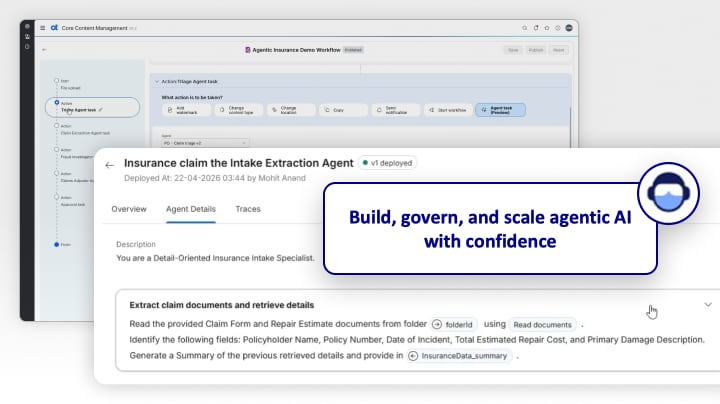This screenshot has height=404, width=720.
Task: Click the third icon in the dark sidebar
Action: [27, 46]
